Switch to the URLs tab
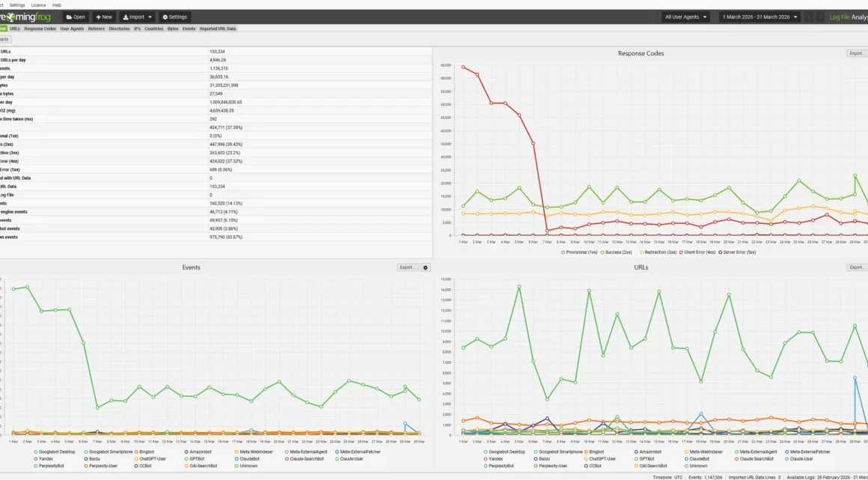Viewport: 868px width, 480px height. click(14, 28)
